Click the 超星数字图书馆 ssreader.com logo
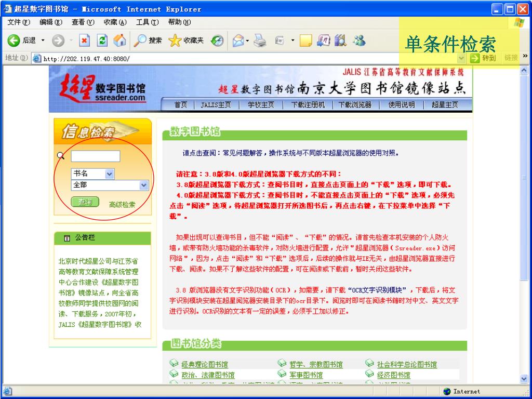Image resolution: width=532 pixels, height=399 pixels. pos(102,88)
